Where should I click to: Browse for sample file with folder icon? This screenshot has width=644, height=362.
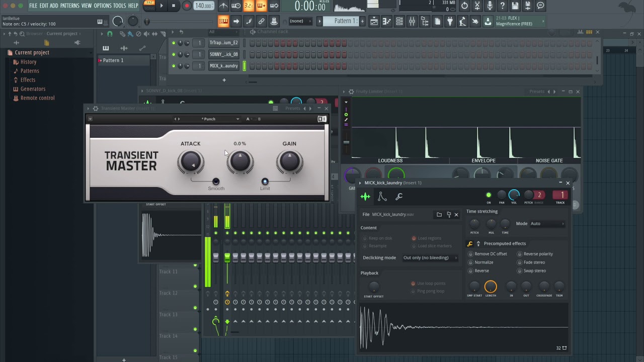click(439, 215)
